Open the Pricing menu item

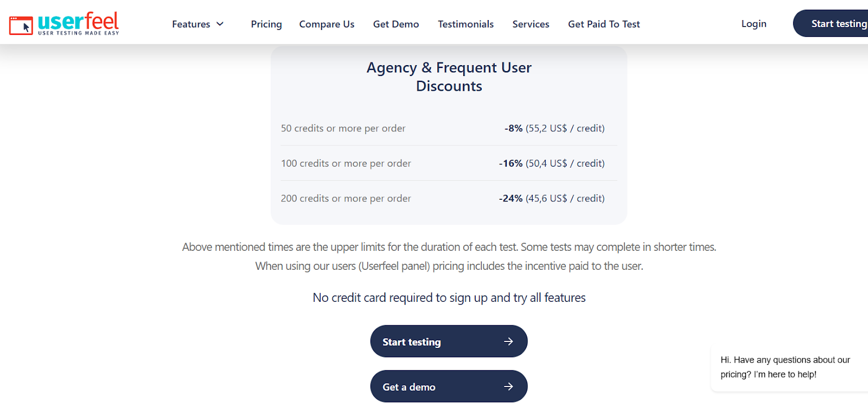pyautogui.click(x=266, y=24)
